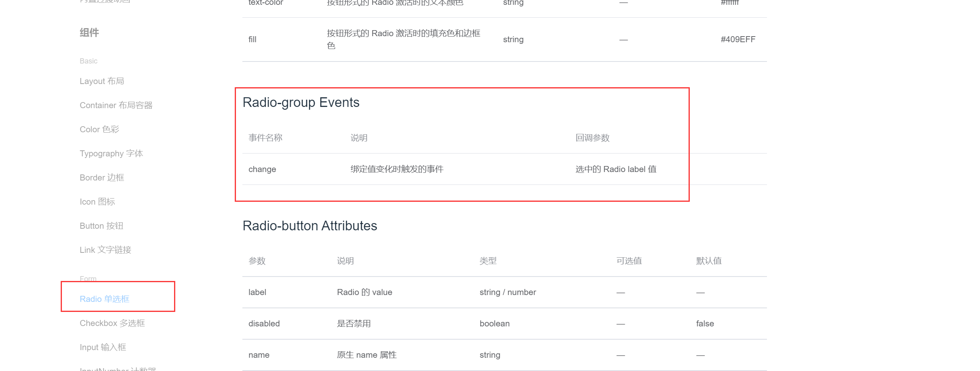Go to Container 布局容器 page

pyautogui.click(x=116, y=105)
